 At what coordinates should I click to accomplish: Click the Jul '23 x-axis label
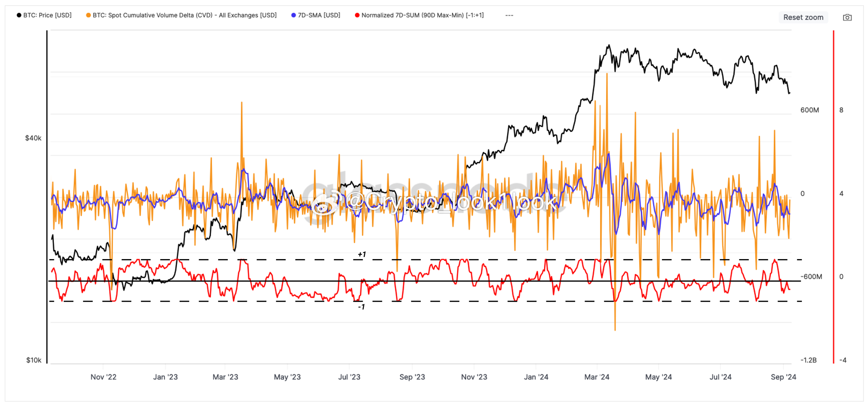(349, 377)
